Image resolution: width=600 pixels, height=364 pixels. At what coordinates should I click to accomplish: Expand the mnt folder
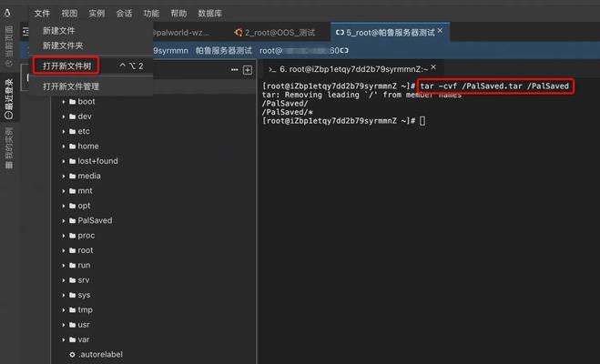tap(64, 191)
